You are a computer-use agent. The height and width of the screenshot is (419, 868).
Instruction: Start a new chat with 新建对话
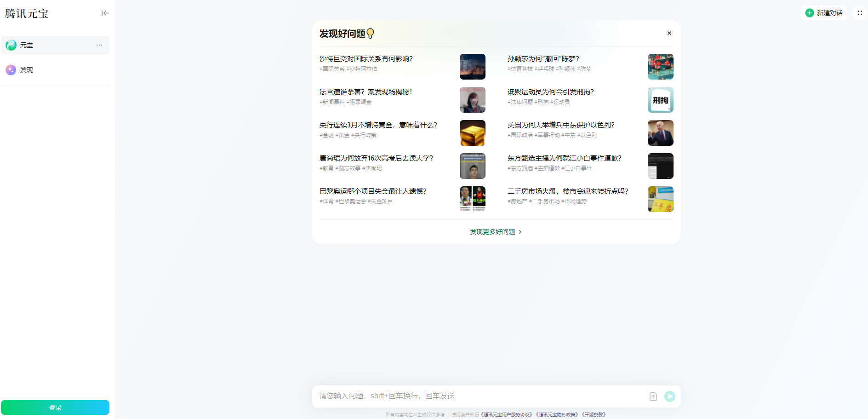pyautogui.click(x=824, y=13)
